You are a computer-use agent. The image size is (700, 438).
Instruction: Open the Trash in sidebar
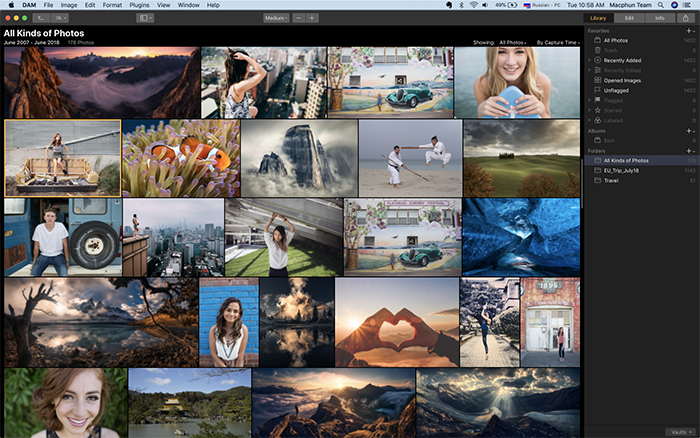tap(612, 50)
